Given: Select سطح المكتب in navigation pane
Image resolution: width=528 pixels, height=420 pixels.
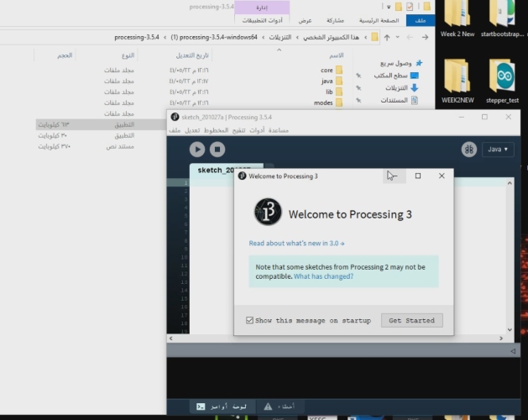Looking at the screenshot, I should coord(396,76).
